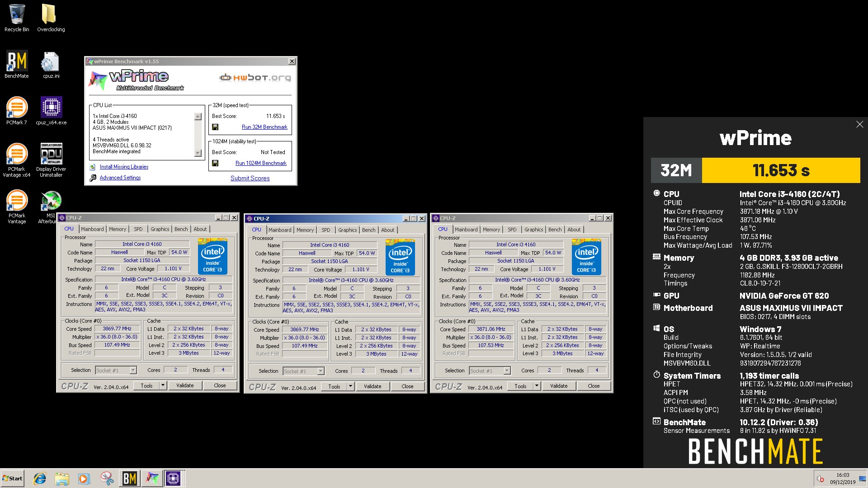Open the MSI Afterburner desktop shortcut
This screenshot has height=488, width=868.
click(x=51, y=207)
